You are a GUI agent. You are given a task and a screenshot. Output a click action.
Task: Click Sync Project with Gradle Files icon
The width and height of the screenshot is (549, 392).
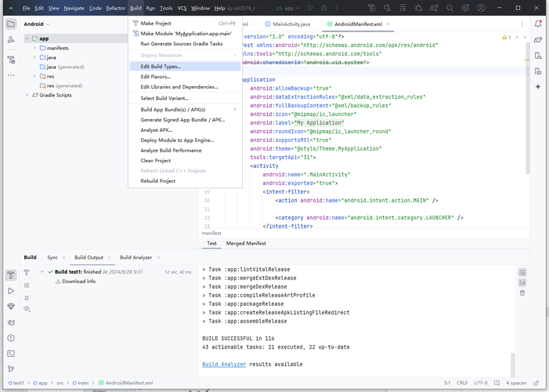click(x=434, y=8)
